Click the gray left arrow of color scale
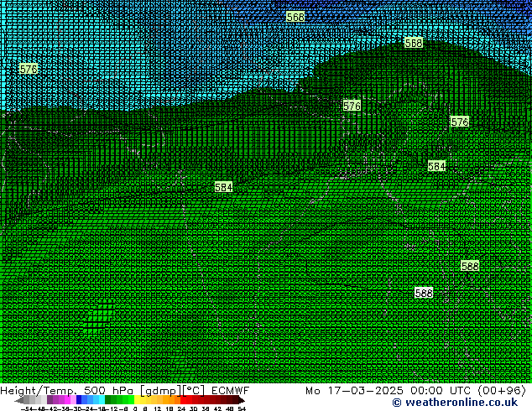Viewport: 532px width, 411px height. click(19, 401)
